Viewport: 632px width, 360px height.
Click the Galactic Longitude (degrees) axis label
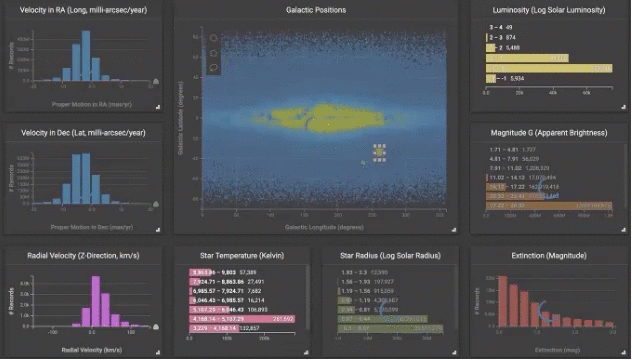click(324, 227)
